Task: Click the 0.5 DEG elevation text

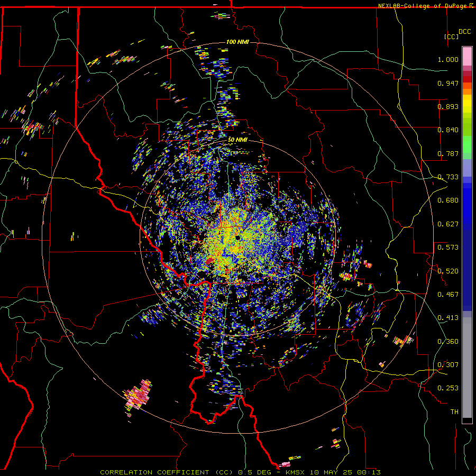Action: click(x=254, y=472)
